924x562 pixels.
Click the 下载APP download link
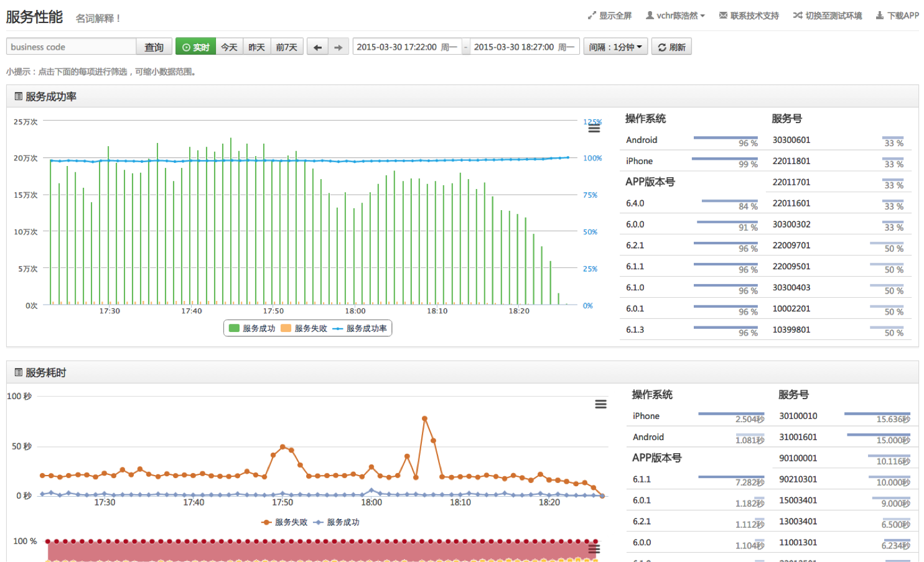pos(897,16)
